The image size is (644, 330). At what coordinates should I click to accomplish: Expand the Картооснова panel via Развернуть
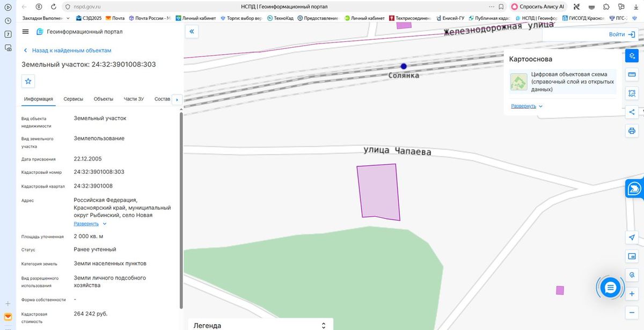527,106
